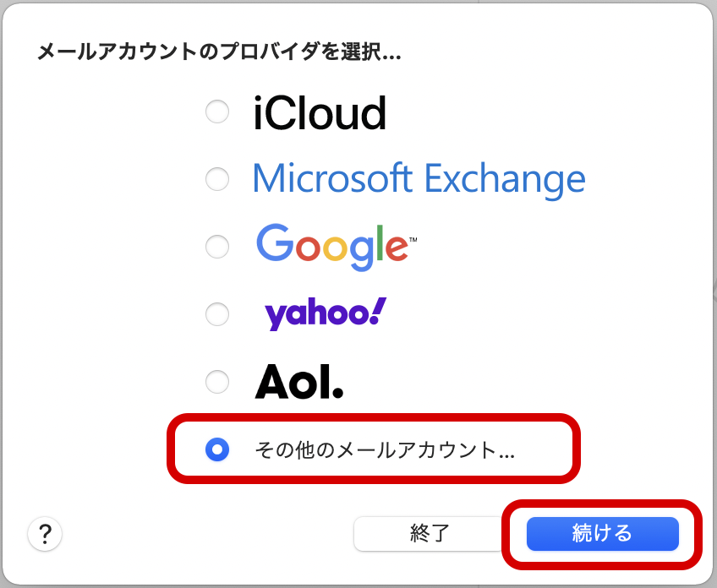Choose the Microsoft Exchange radio button
The width and height of the screenshot is (717, 588).
[217, 179]
